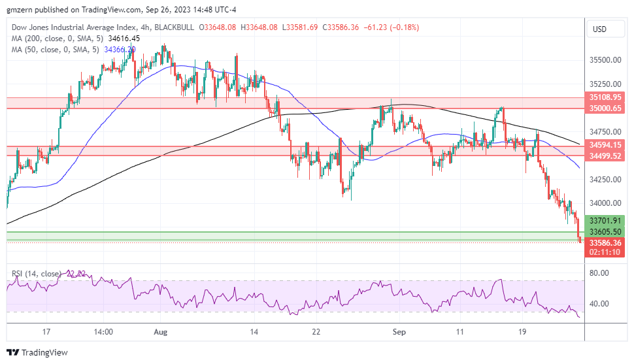The image size is (634, 364).
Task: Click the current price 33586.36 label
Action: click(x=605, y=242)
